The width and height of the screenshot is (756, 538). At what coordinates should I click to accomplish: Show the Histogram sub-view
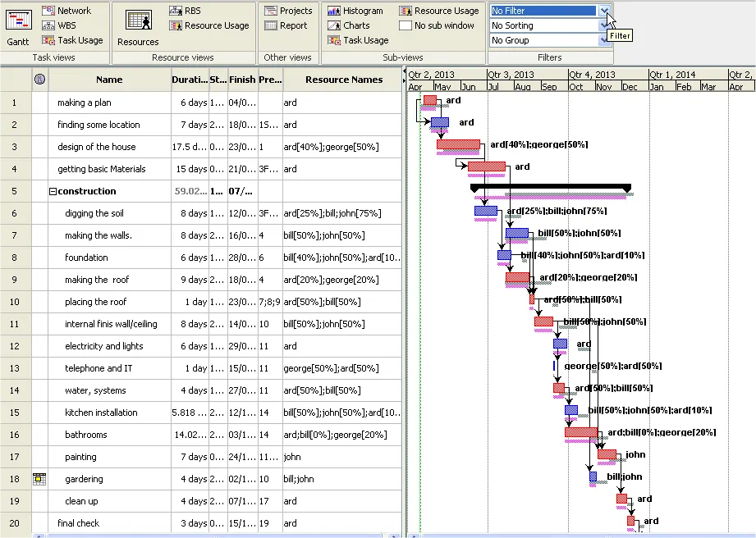coord(355,11)
